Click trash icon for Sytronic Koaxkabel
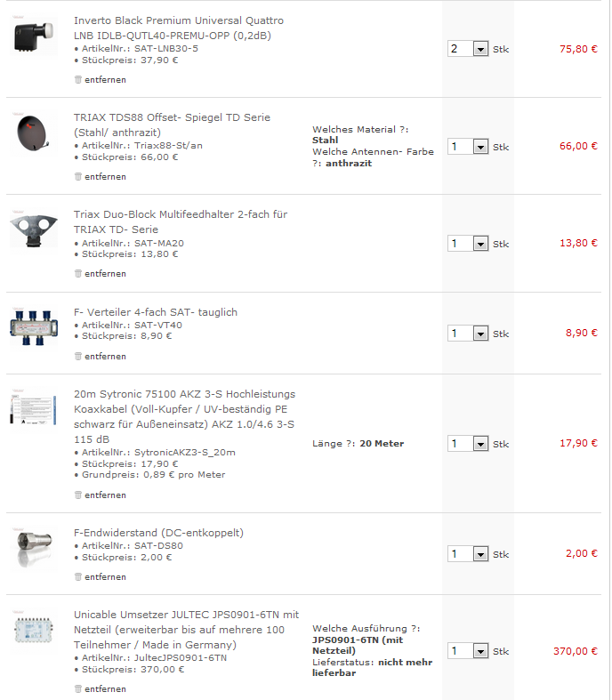Screen dimensions: 612x700 click(x=78, y=495)
